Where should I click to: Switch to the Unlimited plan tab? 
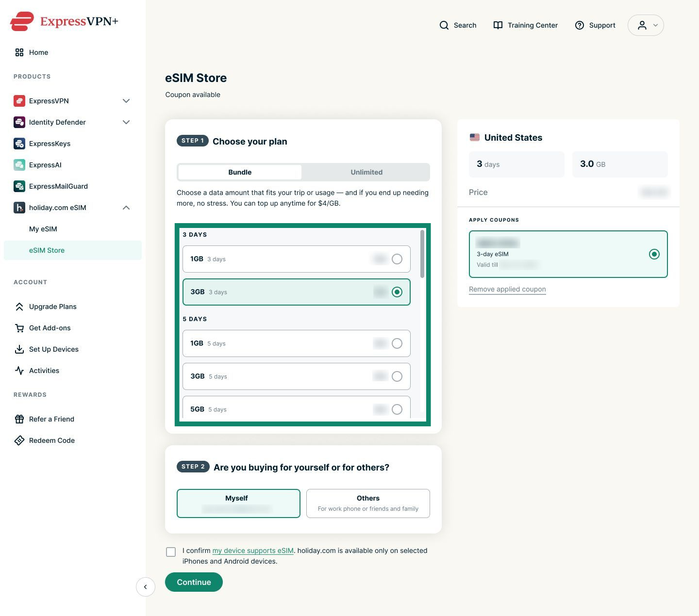[366, 172]
